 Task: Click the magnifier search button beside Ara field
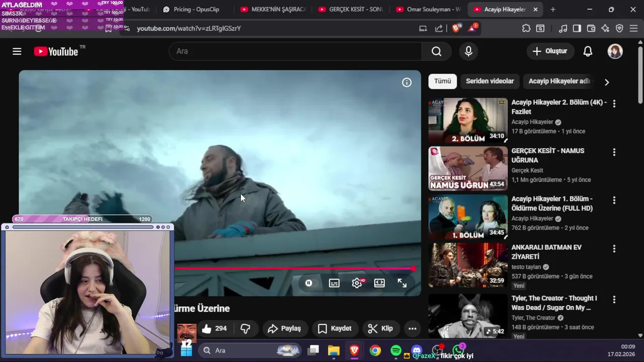pyautogui.click(x=436, y=51)
